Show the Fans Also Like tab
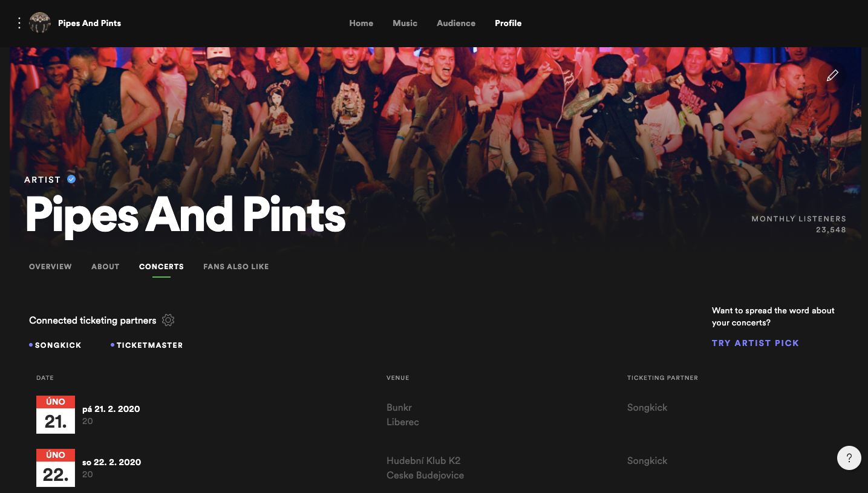The width and height of the screenshot is (868, 493). click(236, 266)
